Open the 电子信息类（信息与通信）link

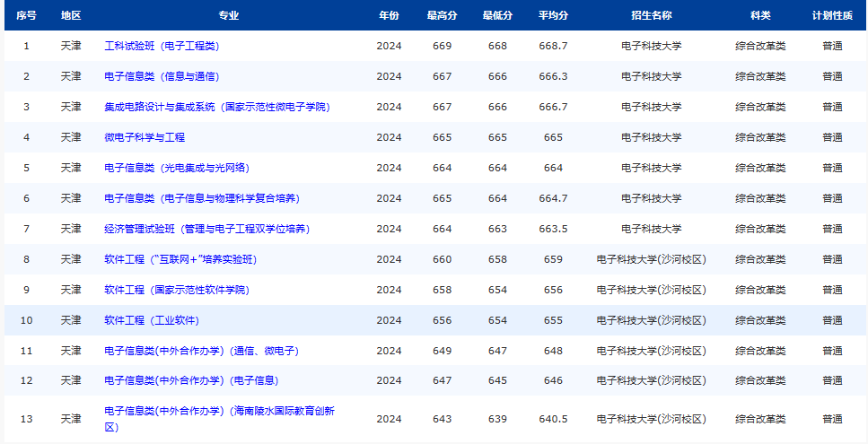[162, 76]
